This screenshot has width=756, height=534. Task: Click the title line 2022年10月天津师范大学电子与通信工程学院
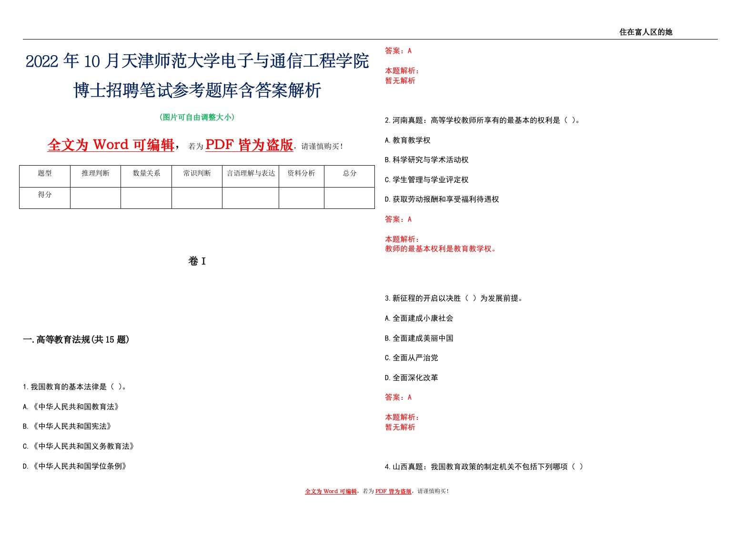click(197, 61)
